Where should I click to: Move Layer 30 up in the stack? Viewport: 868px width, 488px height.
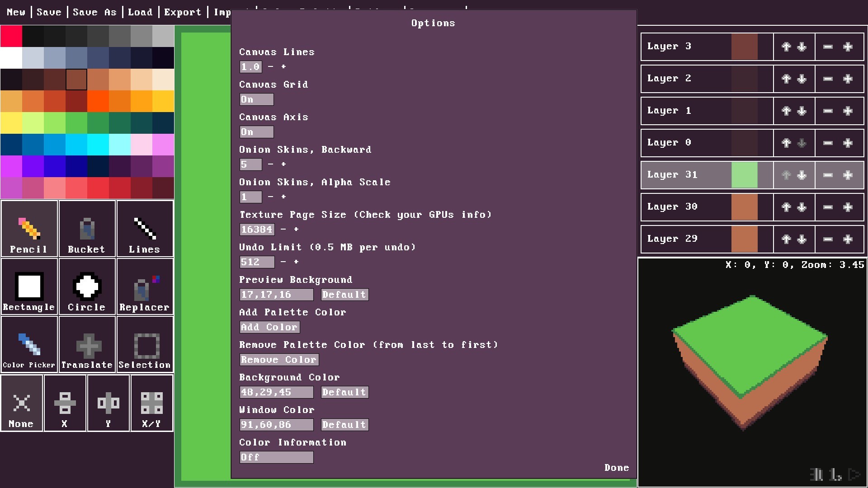(786, 207)
